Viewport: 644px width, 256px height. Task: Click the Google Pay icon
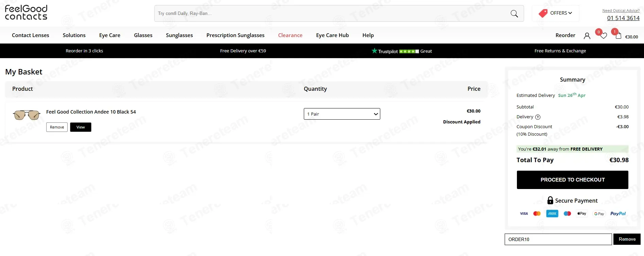click(x=599, y=214)
